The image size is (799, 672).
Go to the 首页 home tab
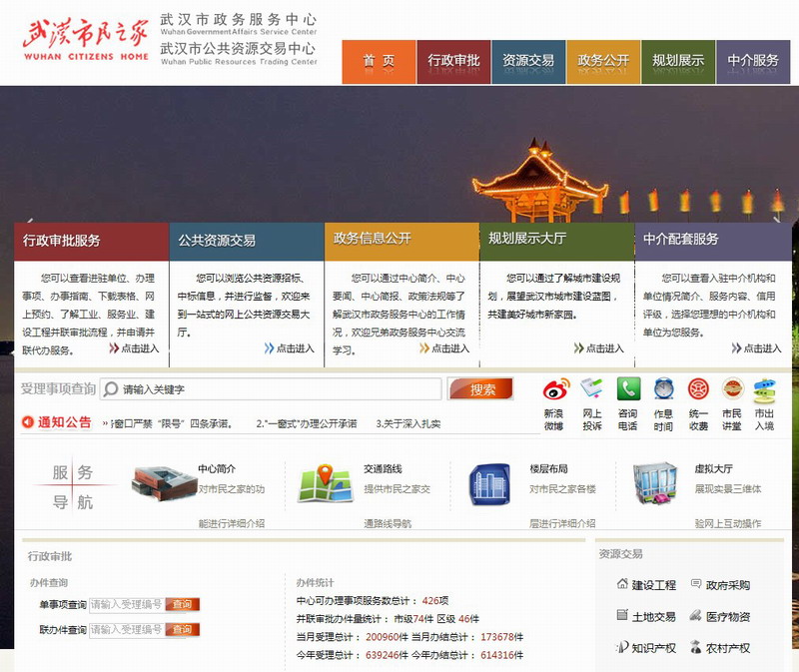pyautogui.click(x=379, y=61)
